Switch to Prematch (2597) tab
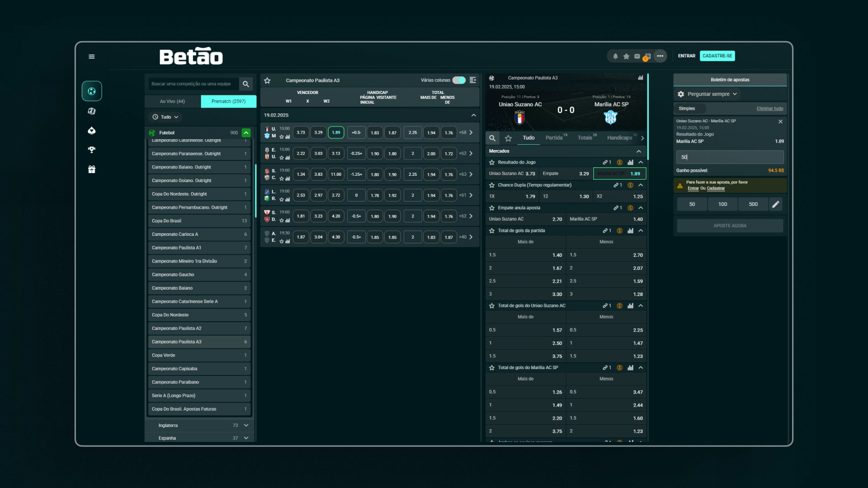Screen dimensions: 868x488 pos(228,101)
